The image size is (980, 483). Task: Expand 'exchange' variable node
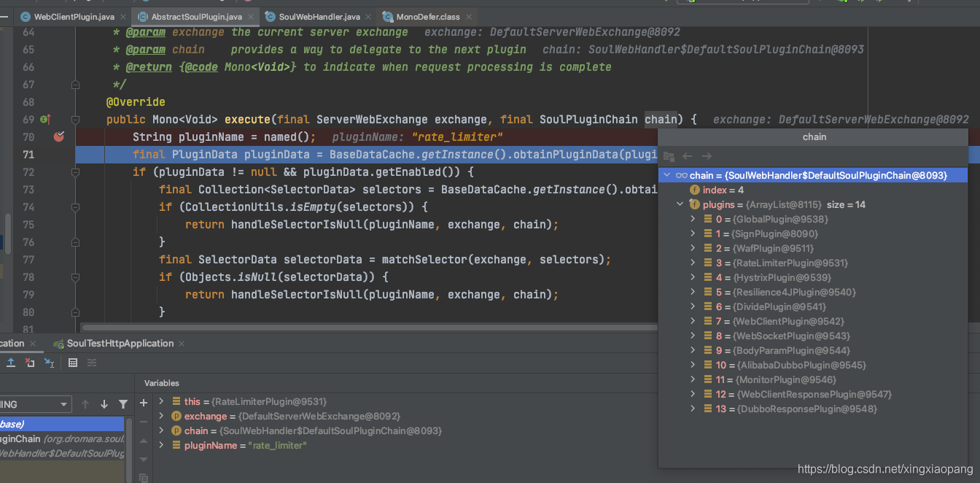162,417
